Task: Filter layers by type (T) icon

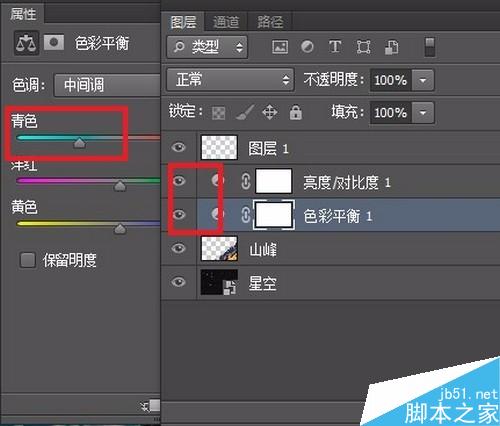Action: pyautogui.click(x=335, y=47)
